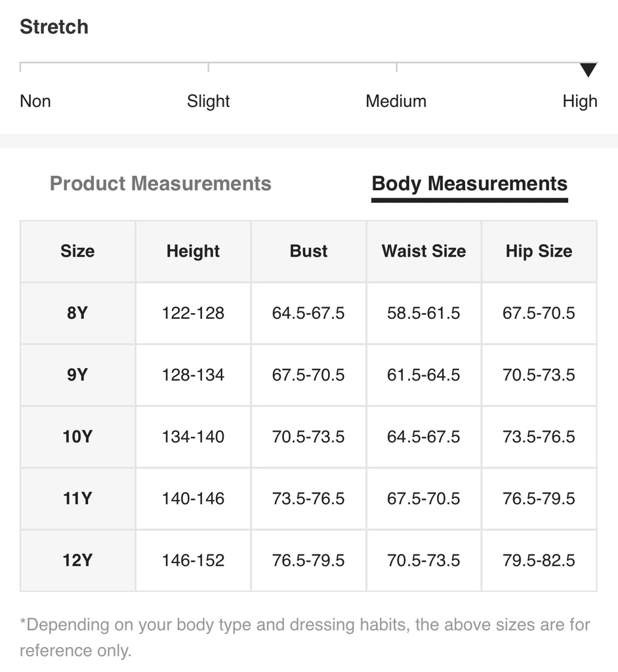Click the 146-152 height cell

pyautogui.click(x=193, y=560)
